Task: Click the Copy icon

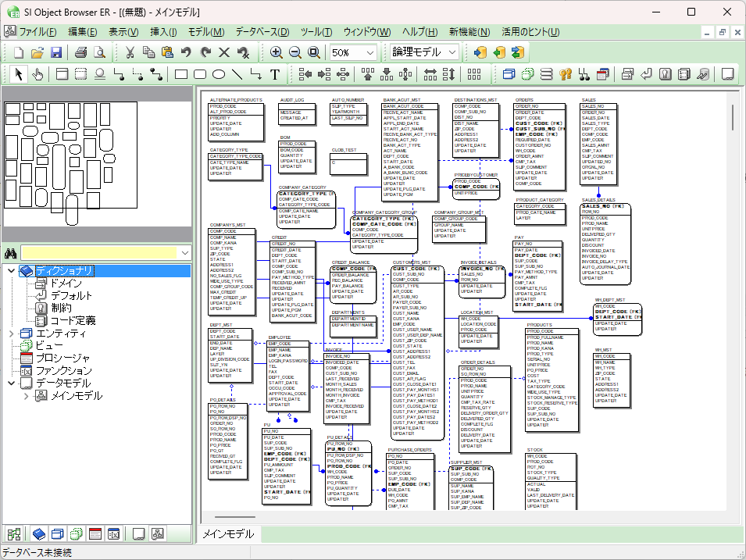Action: [x=148, y=52]
